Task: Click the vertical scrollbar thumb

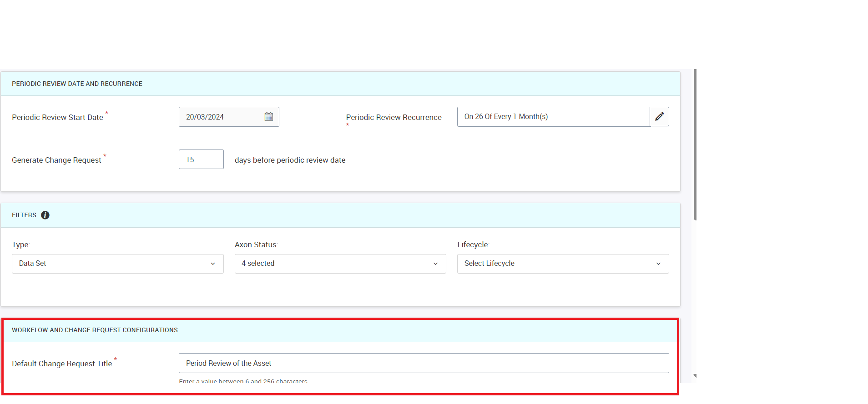Action: pos(695,145)
